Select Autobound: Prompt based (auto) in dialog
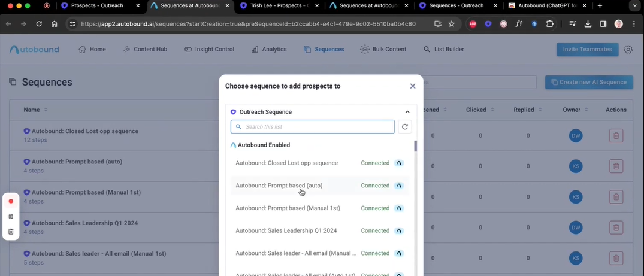The image size is (644, 276). tap(319, 186)
